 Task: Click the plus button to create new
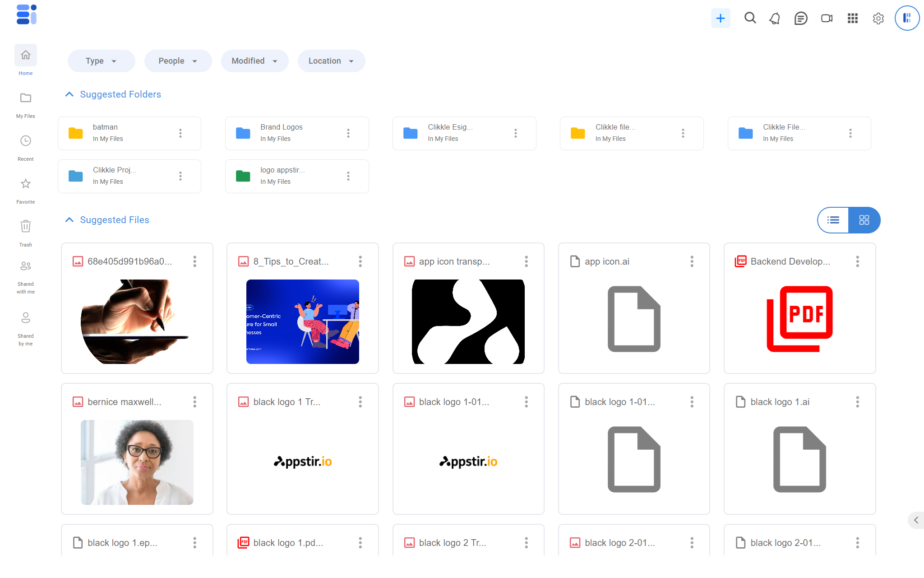(x=720, y=19)
